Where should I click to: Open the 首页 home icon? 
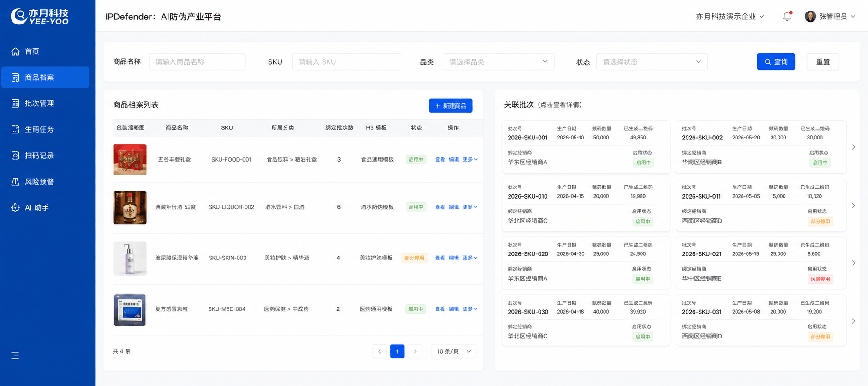(15, 51)
